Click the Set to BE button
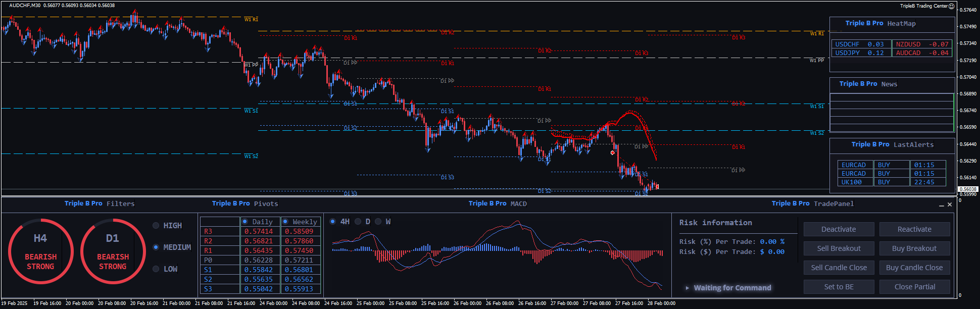This screenshot has width=980, height=309. (x=839, y=287)
